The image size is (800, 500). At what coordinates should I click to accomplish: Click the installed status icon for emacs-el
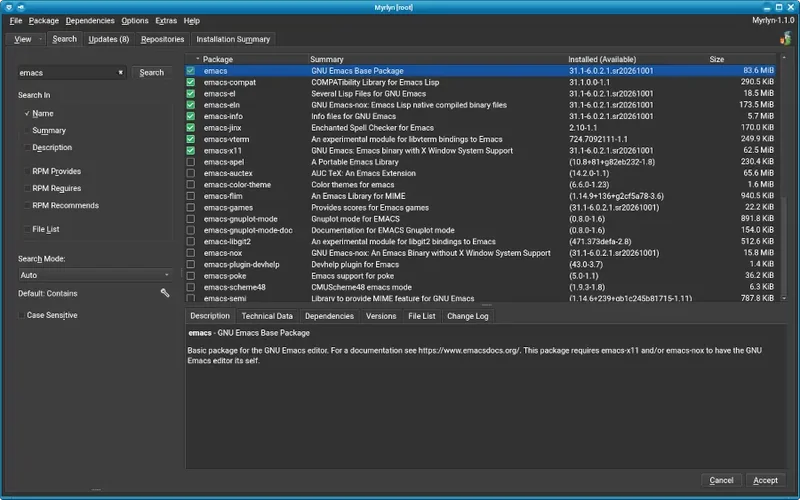[x=190, y=93]
